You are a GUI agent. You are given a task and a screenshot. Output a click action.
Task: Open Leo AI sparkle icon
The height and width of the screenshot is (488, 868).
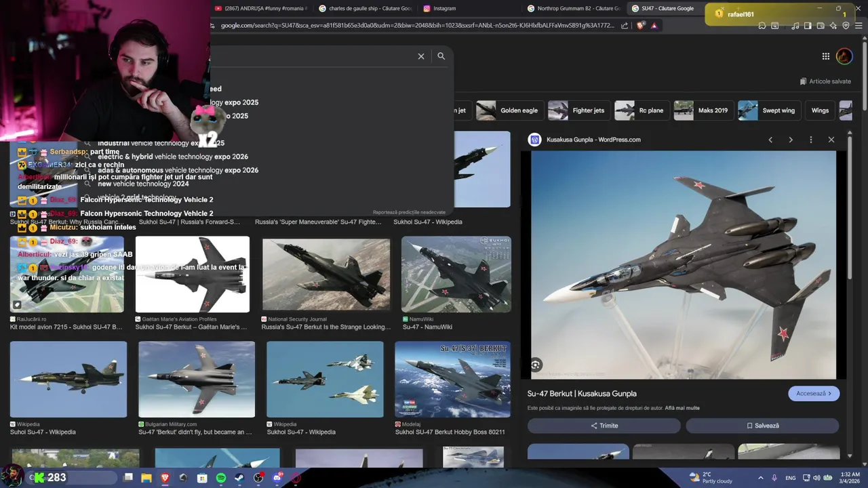[833, 26]
